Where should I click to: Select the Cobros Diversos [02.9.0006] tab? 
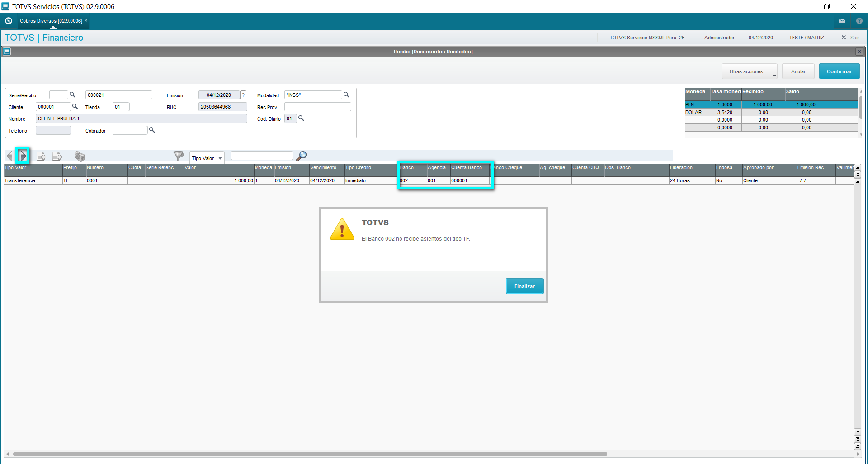click(x=51, y=21)
